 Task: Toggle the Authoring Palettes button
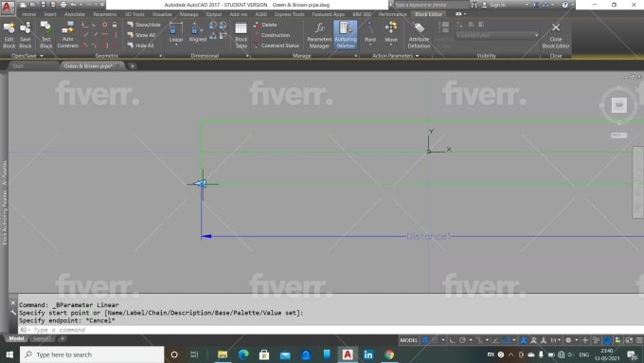click(x=346, y=35)
